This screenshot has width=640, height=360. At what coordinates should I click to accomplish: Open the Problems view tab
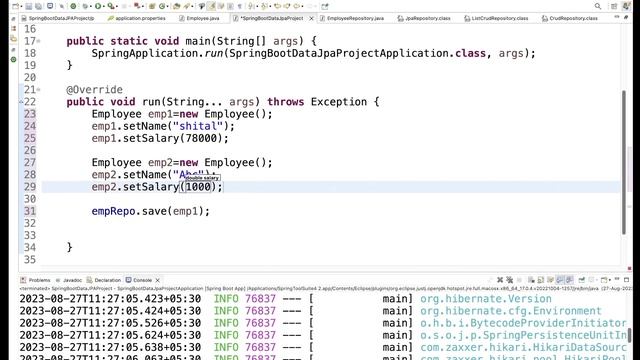(x=36, y=280)
